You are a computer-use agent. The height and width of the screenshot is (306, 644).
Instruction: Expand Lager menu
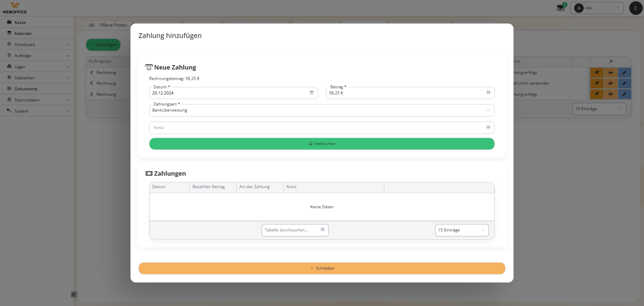(x=37, y=67)
